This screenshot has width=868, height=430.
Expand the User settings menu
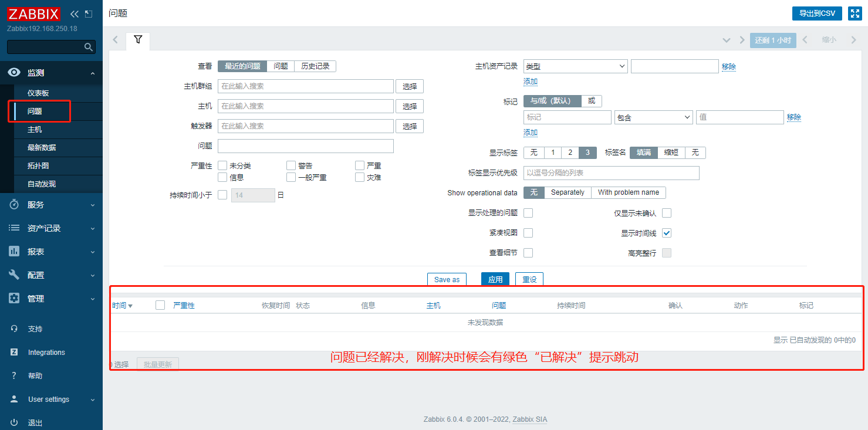(x=92, y=399)
